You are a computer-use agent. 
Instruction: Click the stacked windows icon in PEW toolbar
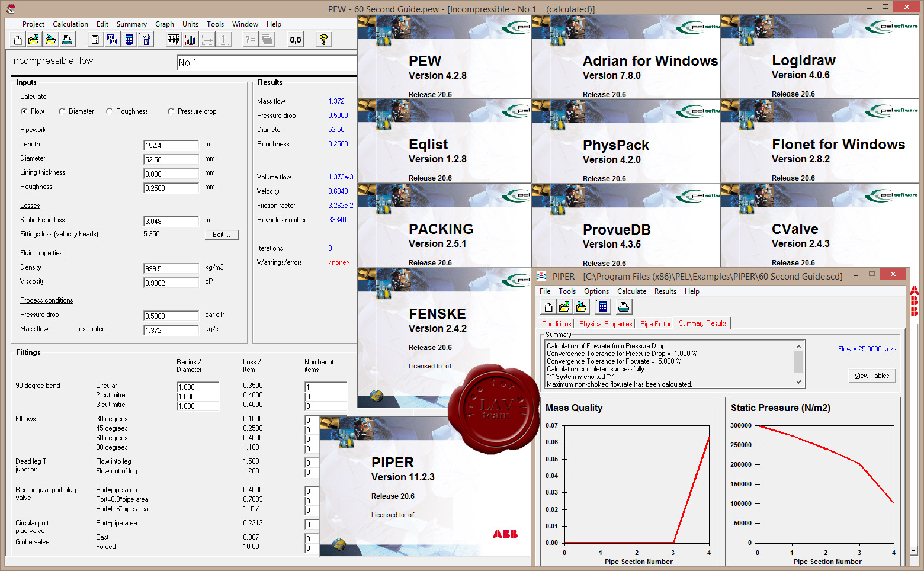(x=267, y=40)
